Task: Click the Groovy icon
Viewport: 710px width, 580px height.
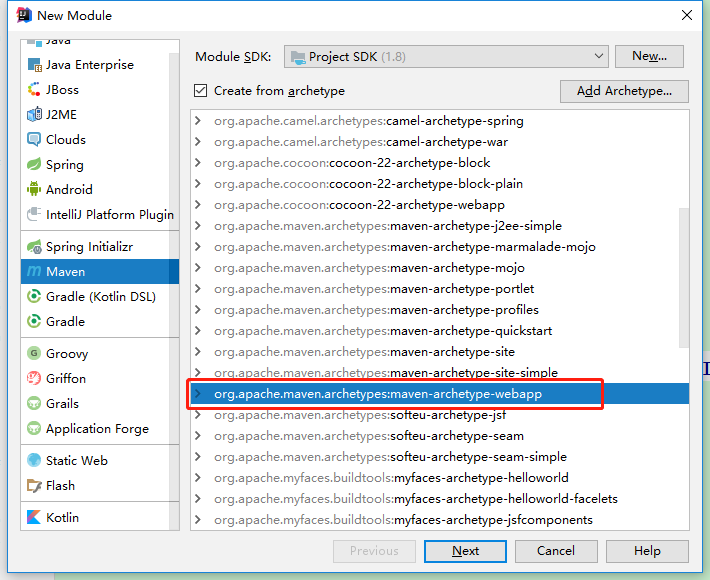Action: [x=34, y=353]
